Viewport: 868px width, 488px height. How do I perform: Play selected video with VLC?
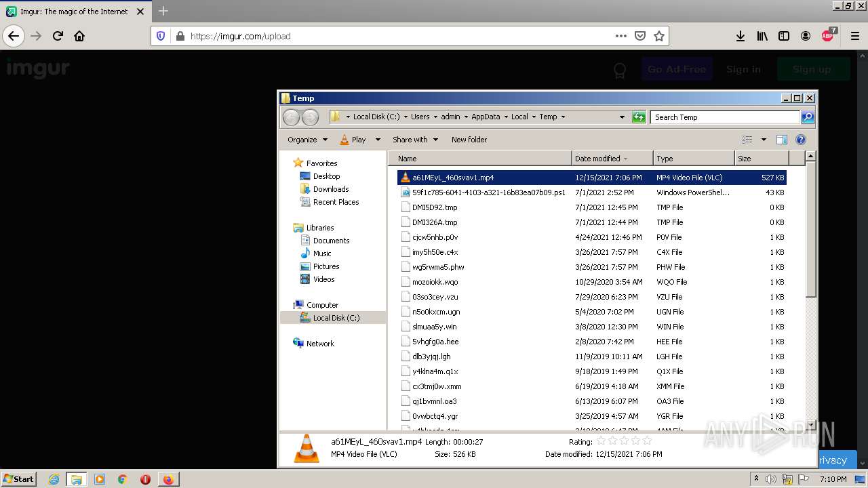353,140
